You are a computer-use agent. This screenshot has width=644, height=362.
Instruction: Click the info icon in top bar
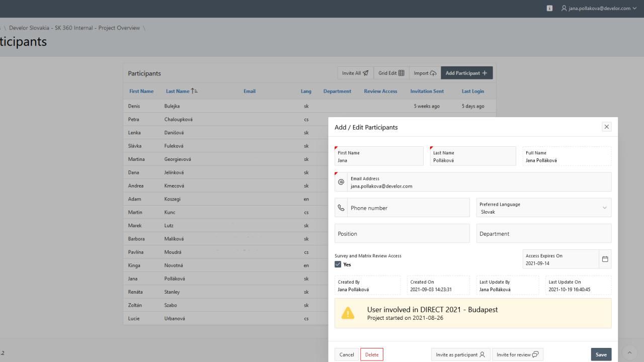[549, 9]
